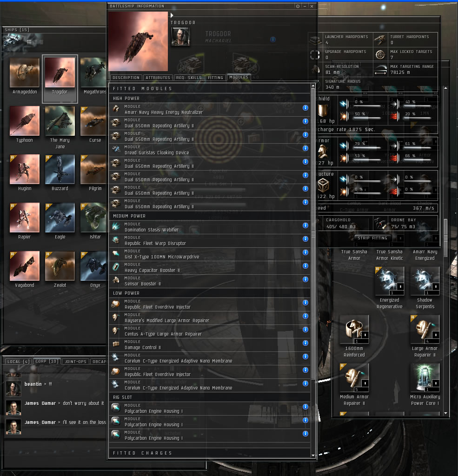Switch chat to Joint-Ops channel tab
Image resolution: width=458 pixels, height=476 pixels.
coord(76,362)
